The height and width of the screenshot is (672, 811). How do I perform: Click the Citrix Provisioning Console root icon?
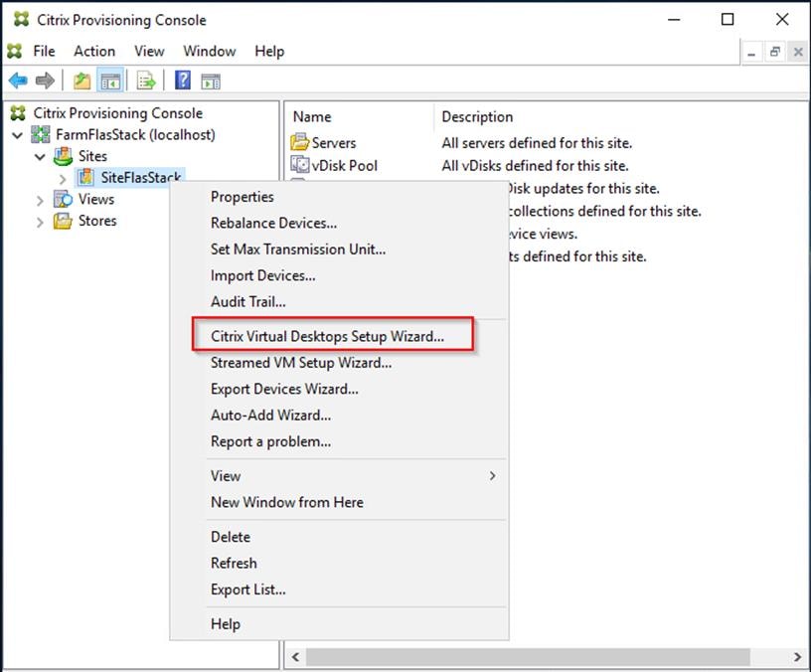[17, 112]
